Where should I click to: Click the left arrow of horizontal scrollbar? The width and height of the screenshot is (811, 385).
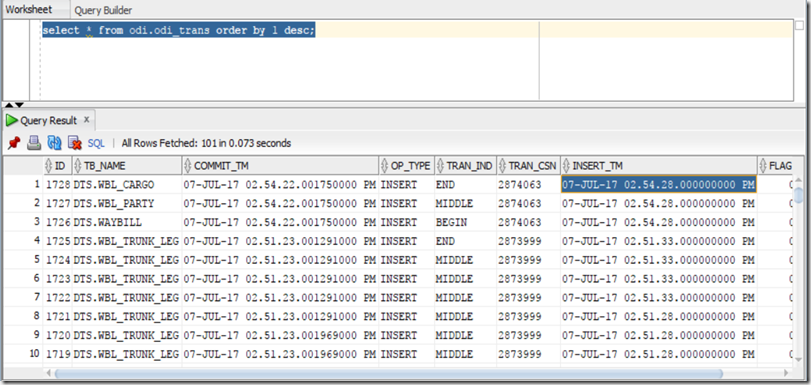pyautogui.click(x=49, y=373)
